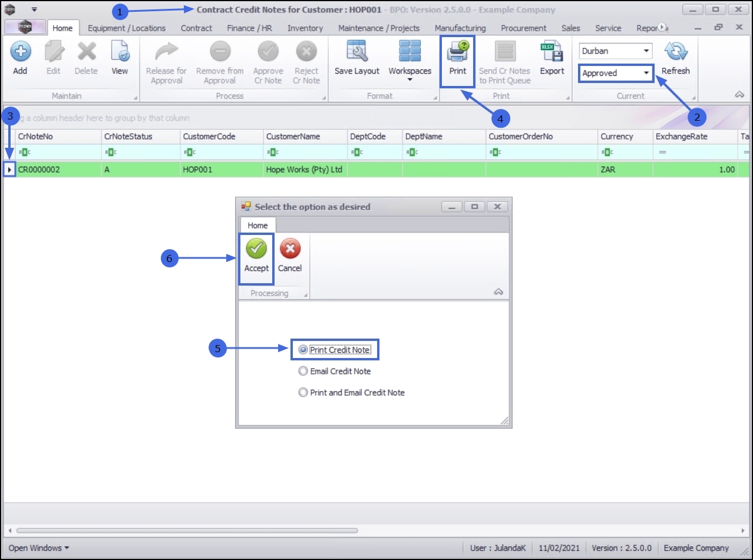
Task: Click the horizontal scrollbar thumb
Action: 187,530
